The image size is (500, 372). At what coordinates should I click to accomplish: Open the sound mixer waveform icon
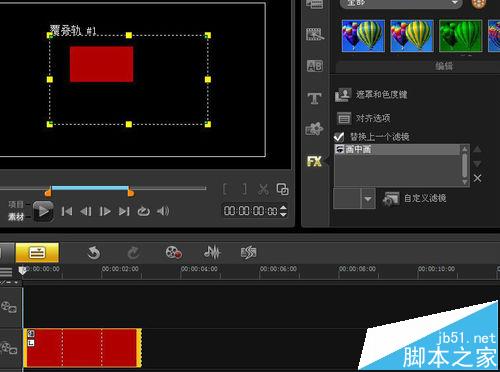click(212, 252)
